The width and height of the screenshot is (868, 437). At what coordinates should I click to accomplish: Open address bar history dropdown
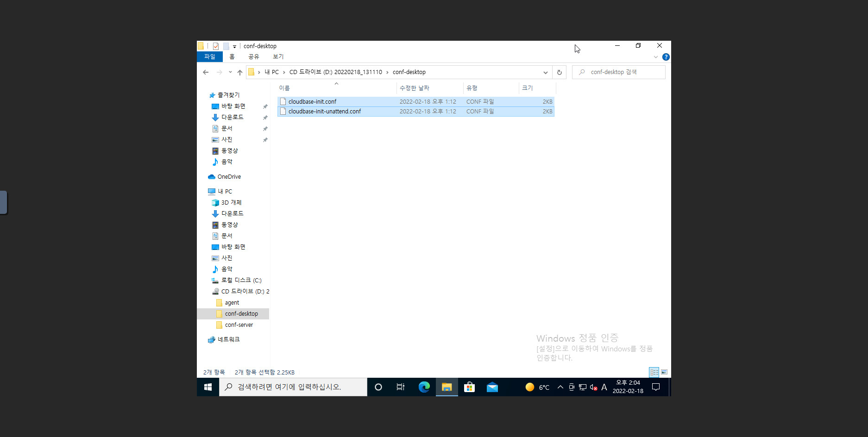click(546, 72)
